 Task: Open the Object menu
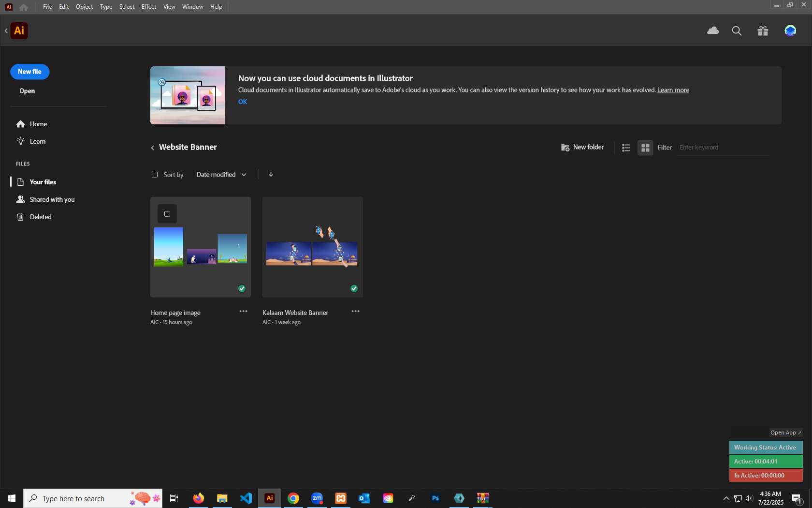[84, 7]
